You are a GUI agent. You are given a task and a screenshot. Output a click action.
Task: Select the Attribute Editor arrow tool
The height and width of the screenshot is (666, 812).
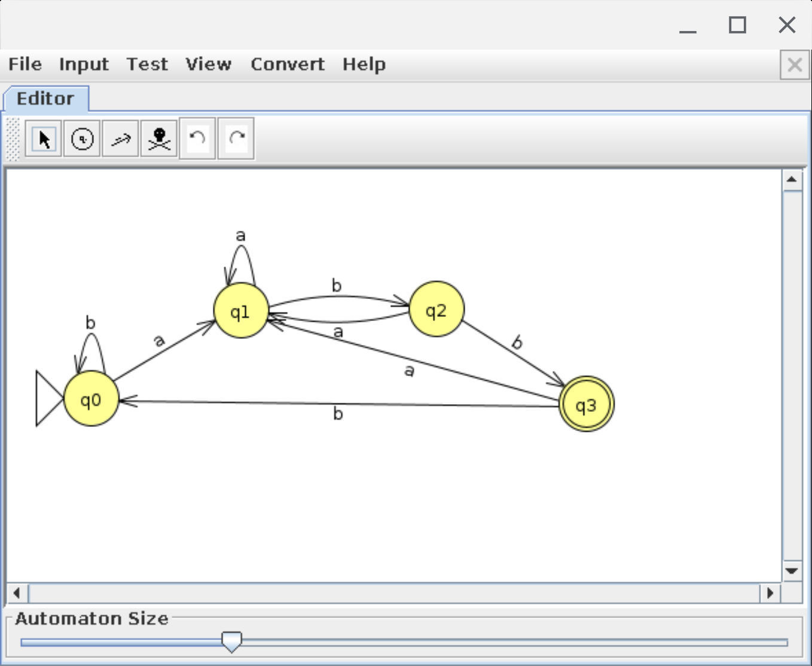click(x=44, y=139)
